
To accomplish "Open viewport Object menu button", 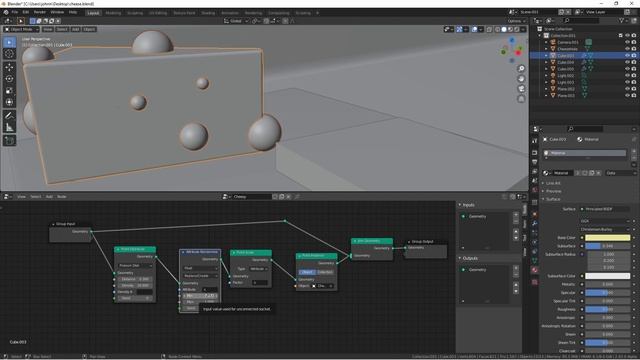I will 89,29.
